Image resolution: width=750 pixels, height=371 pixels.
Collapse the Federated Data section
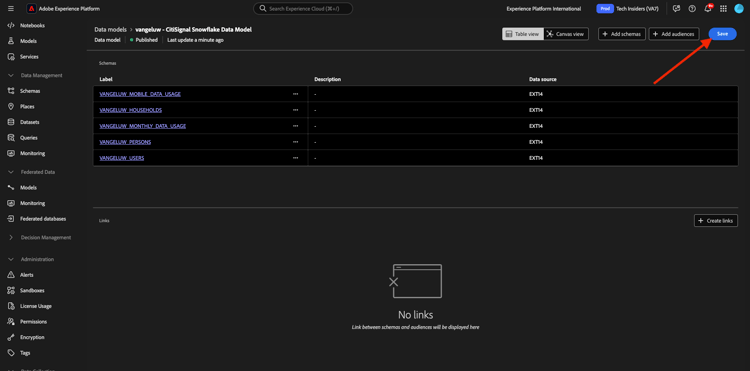pyautogui.click(x=11, y=172)
